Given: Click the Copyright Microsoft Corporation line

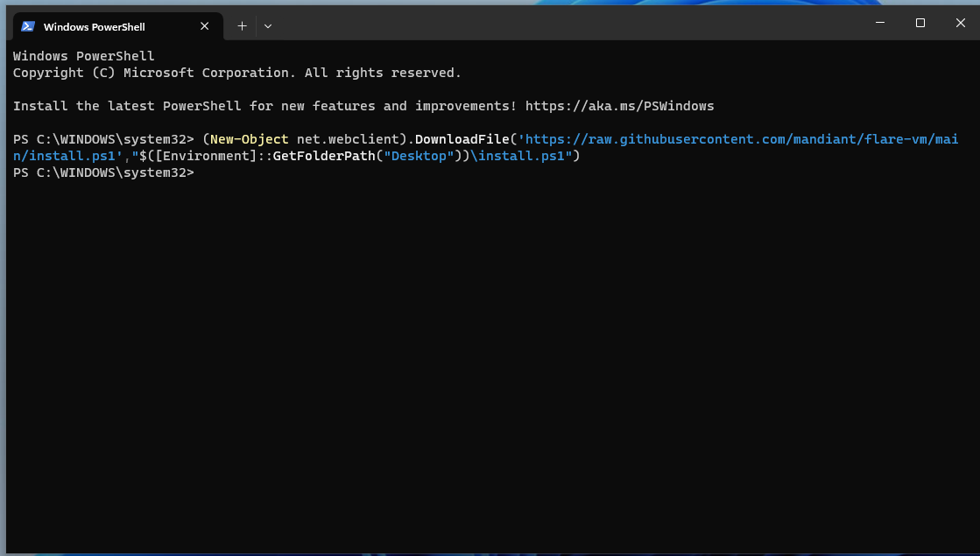Looking at the screenshot, I should pos(236,73).
